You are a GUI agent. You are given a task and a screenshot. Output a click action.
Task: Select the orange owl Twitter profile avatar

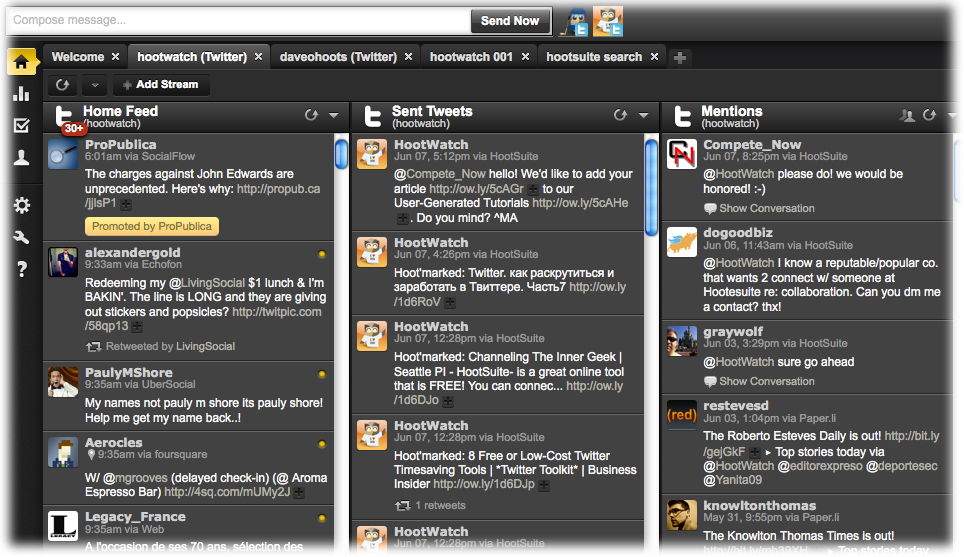[x=608, y=22]
